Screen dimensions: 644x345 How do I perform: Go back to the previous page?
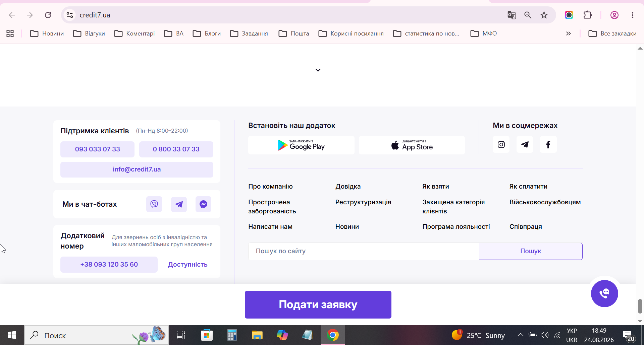(12, 15)
